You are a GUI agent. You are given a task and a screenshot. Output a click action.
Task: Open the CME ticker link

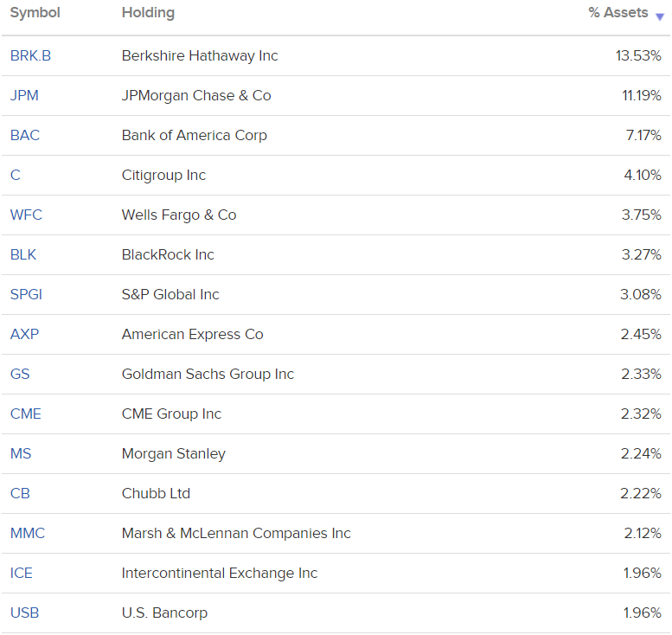coord(26,414)
